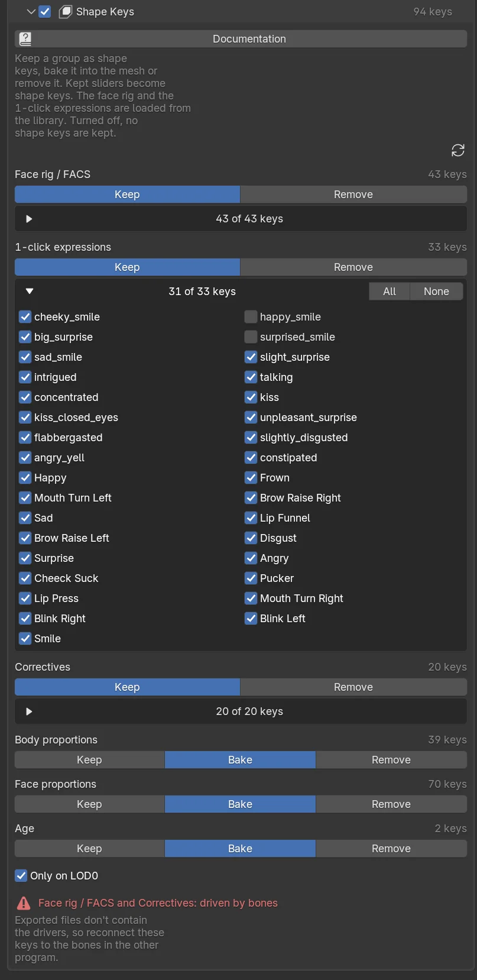This screenshot has width=477, height=980.
Task: Uncheck the Frown key
Action: tap(251, 478)
